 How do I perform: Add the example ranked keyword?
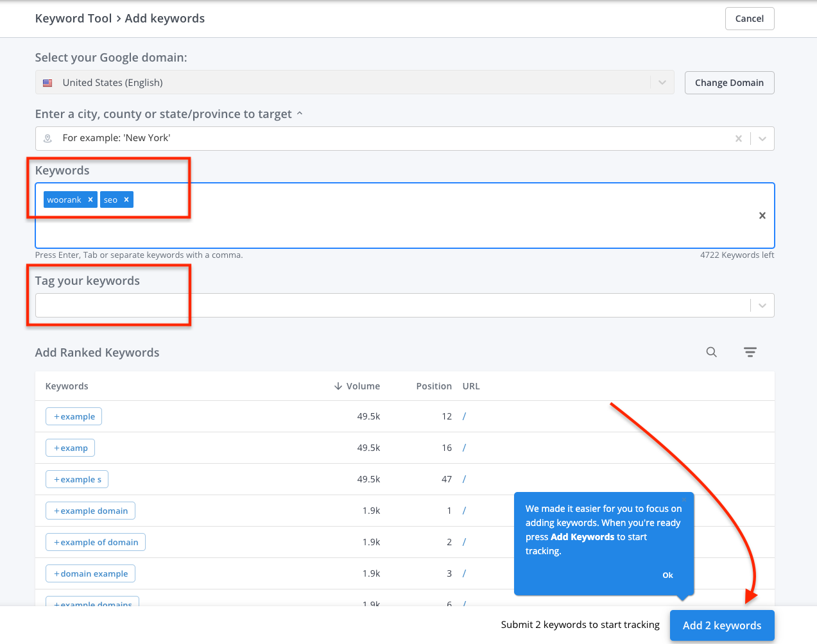point(74,416)
